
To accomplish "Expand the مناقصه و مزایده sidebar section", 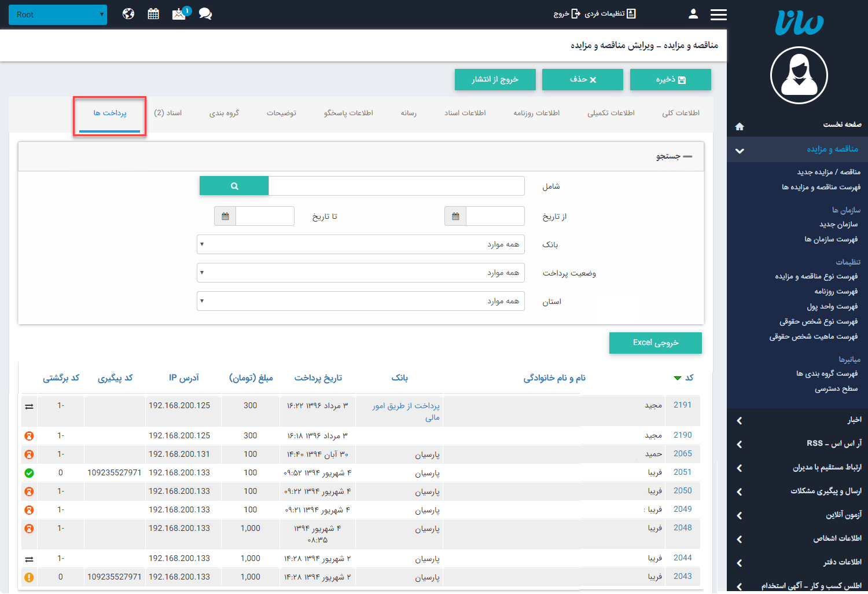I will coord(797,149).
